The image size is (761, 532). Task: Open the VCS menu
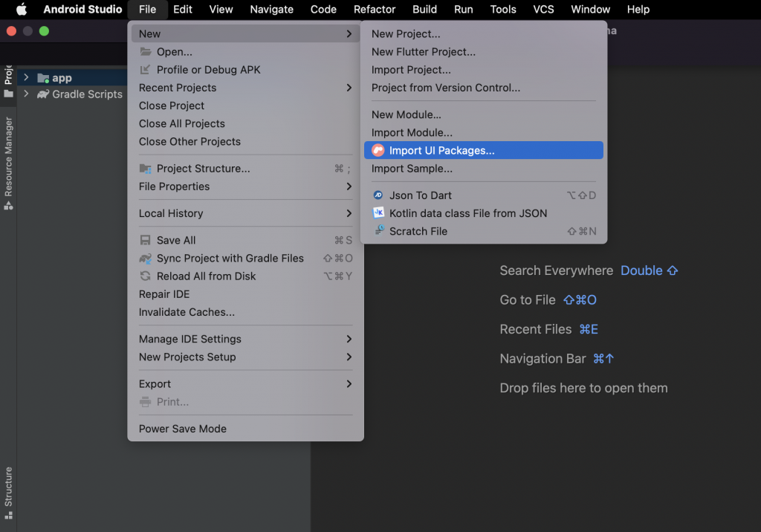(x=543, y=9)
